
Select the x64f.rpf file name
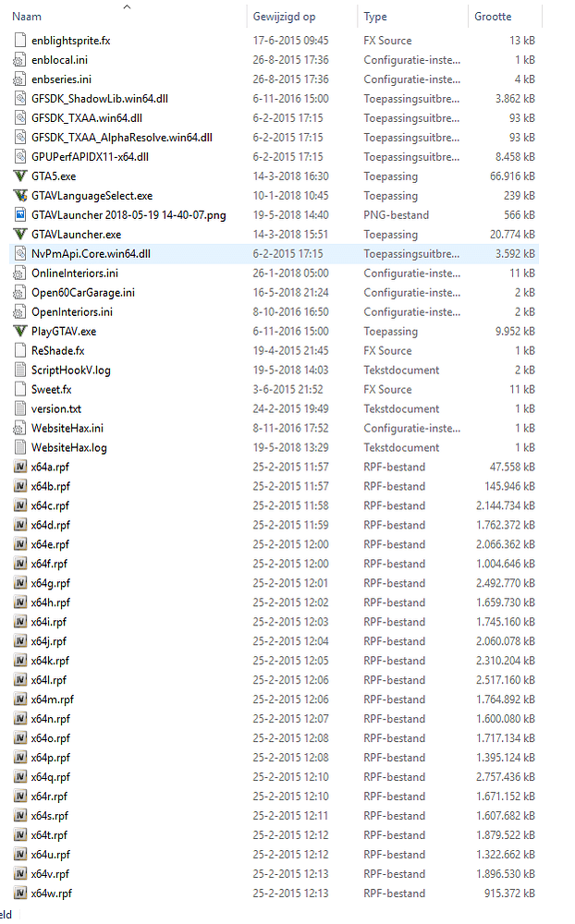point(49,564)
